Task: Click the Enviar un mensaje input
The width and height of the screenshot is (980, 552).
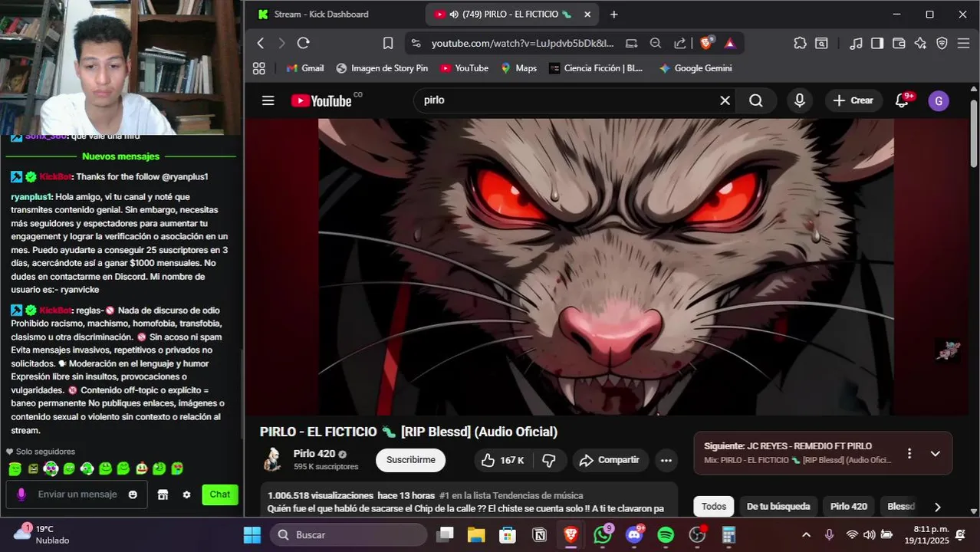Action: tap(77, 495)
